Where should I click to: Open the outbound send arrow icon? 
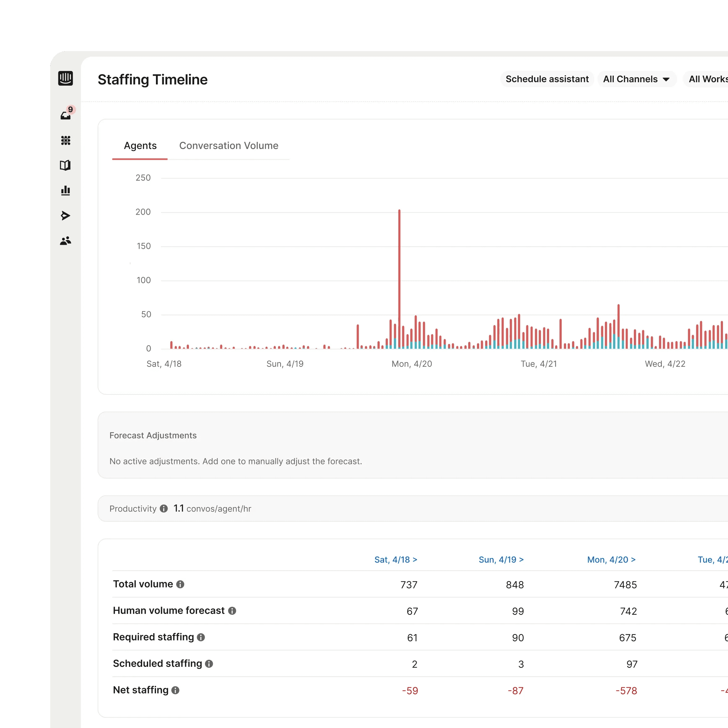click(x=66, y=216)
